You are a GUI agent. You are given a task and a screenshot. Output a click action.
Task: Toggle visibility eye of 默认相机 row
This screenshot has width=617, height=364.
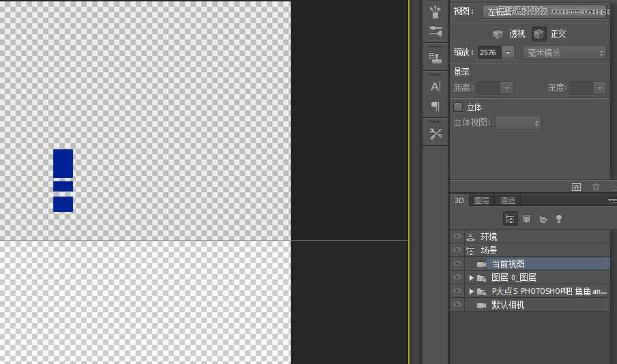(457, 304)
